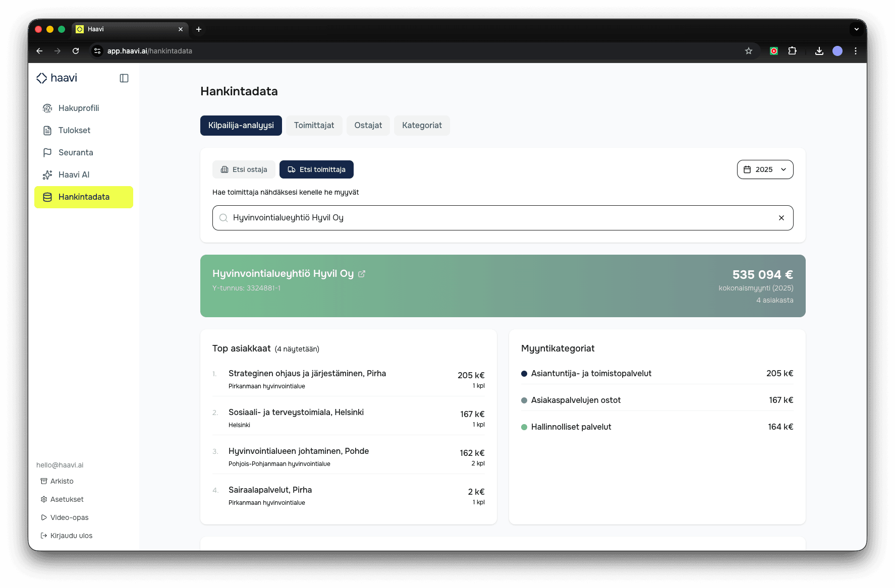The width and height of the screenshot is (895, 588).
Task: Open the browser downloads icon
Action: (819, 51)
